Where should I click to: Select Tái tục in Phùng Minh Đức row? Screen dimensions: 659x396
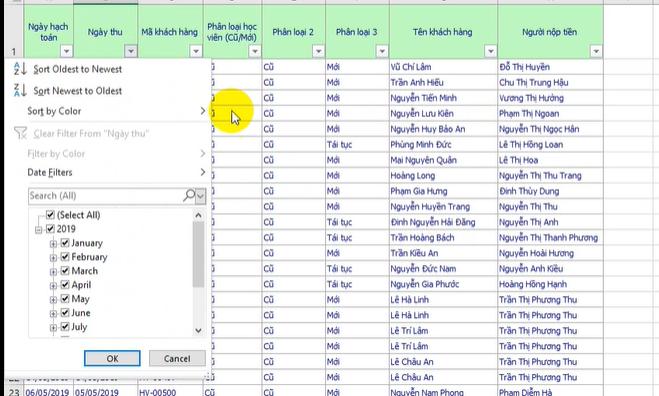click(357, 145)
